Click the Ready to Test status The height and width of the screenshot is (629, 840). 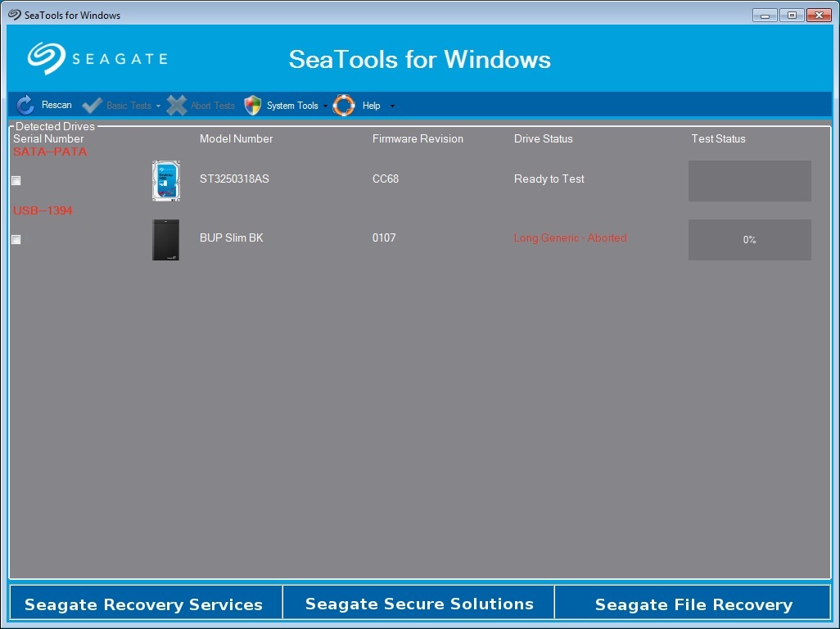pyautogui.click(x=549, y=179)
